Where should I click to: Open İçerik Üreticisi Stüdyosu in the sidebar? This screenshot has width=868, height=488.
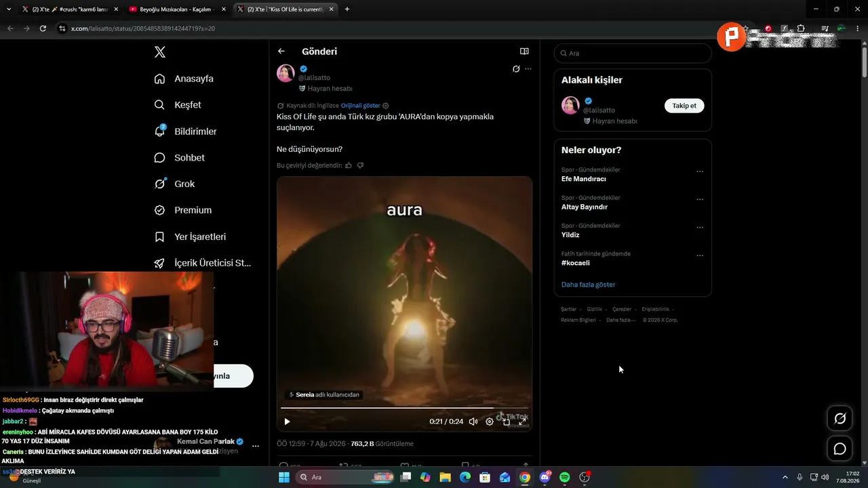(x=203, y=263)
